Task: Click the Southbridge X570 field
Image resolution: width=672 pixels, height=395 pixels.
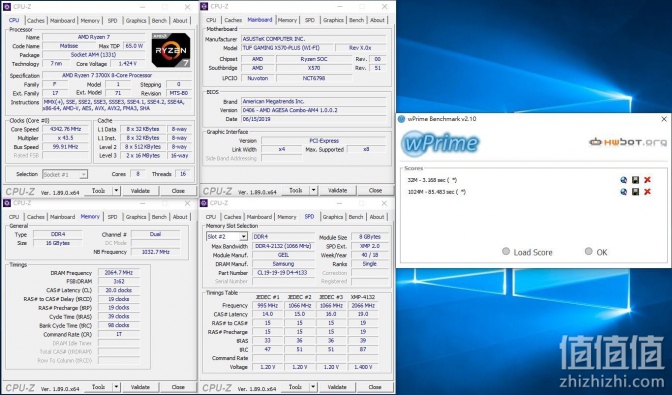Action: [x=313, y=68]
